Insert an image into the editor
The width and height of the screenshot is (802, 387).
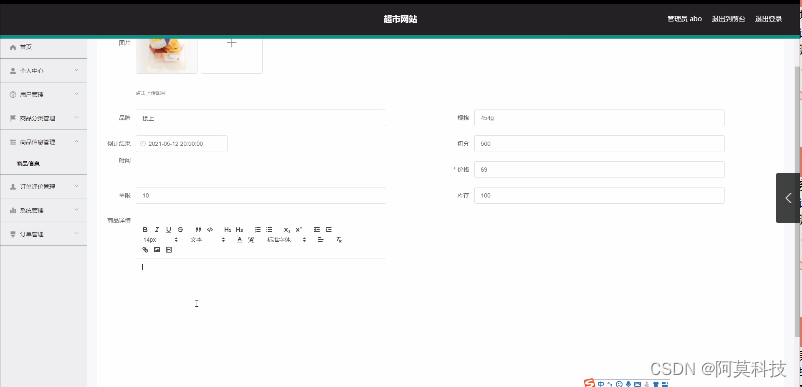[x=157, y=249]
